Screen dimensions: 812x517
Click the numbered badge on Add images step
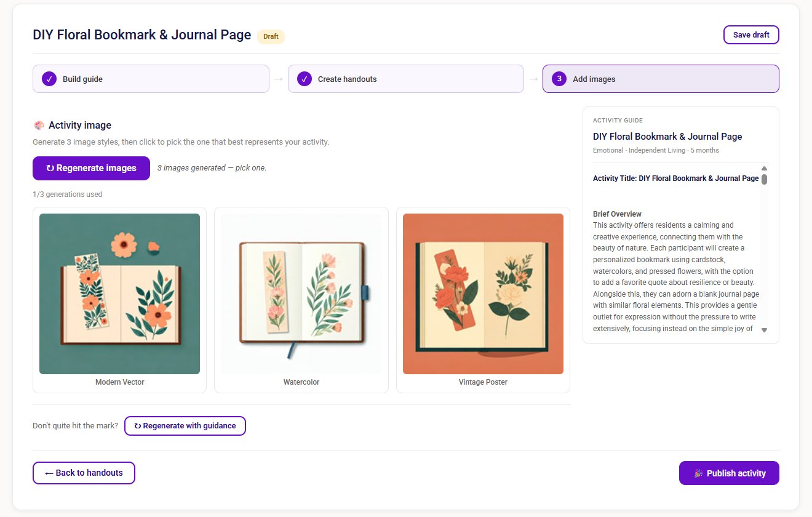coord(559,79)
